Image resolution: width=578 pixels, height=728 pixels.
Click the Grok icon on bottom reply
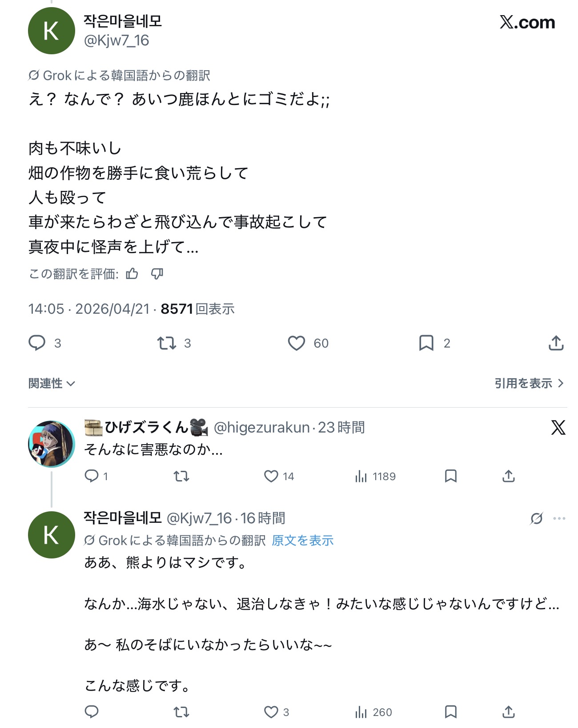(537, 518)
